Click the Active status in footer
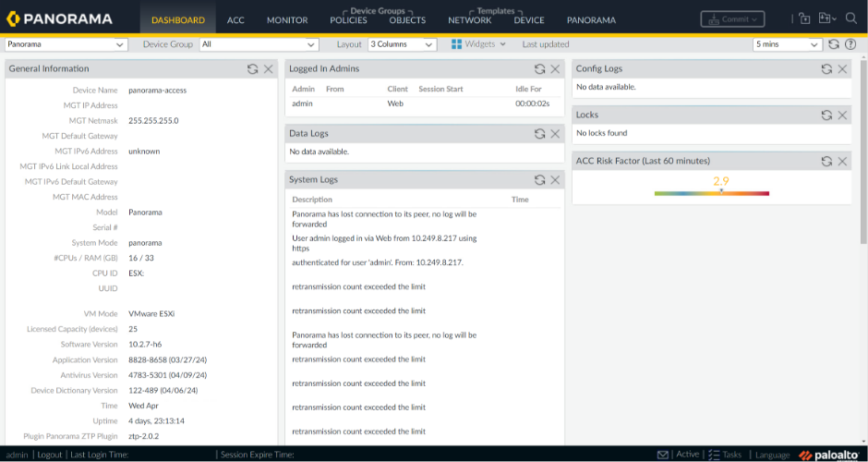Screen dimensions: 868x462 click(x=688, y=455)
